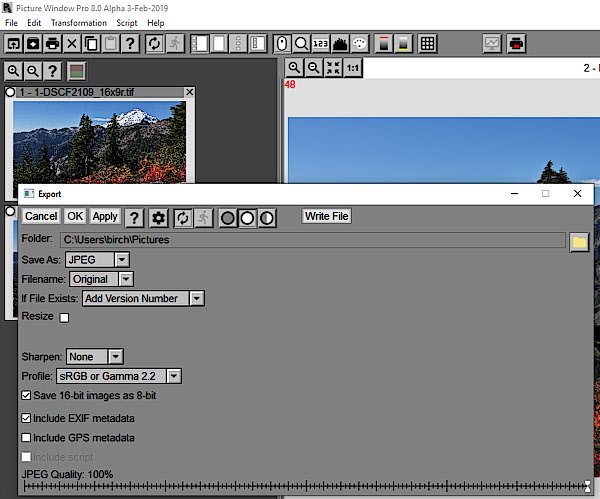Open the Transformation menu
This screenshot has width=600, height=499.
click(79, 22)
